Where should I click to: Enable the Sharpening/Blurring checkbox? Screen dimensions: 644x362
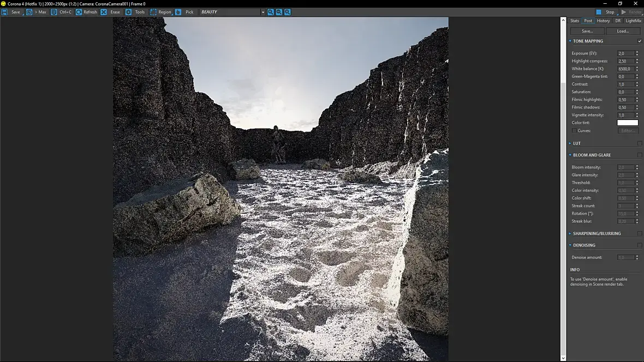640,233
